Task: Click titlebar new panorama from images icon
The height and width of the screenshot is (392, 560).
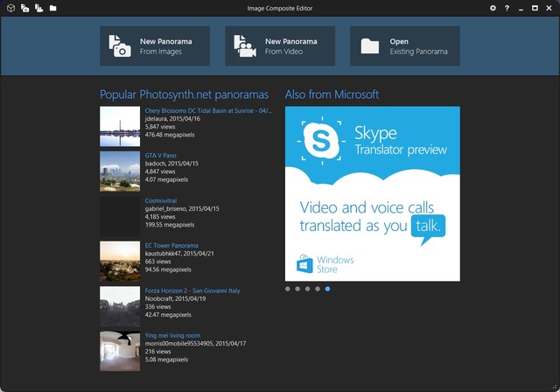Action: (24, 8)
